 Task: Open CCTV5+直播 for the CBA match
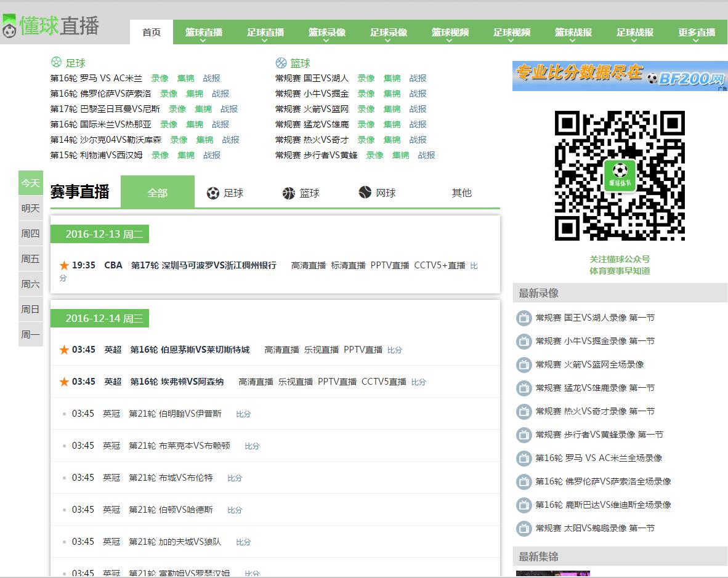pyautogui.click(x=440, y=265)
